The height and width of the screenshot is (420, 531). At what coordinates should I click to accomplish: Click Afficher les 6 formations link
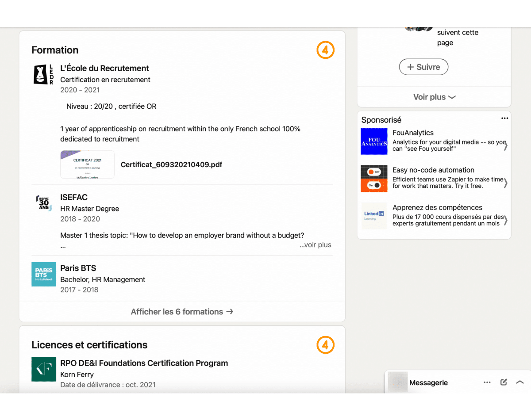pyautogui.click(x=182, y=312)
